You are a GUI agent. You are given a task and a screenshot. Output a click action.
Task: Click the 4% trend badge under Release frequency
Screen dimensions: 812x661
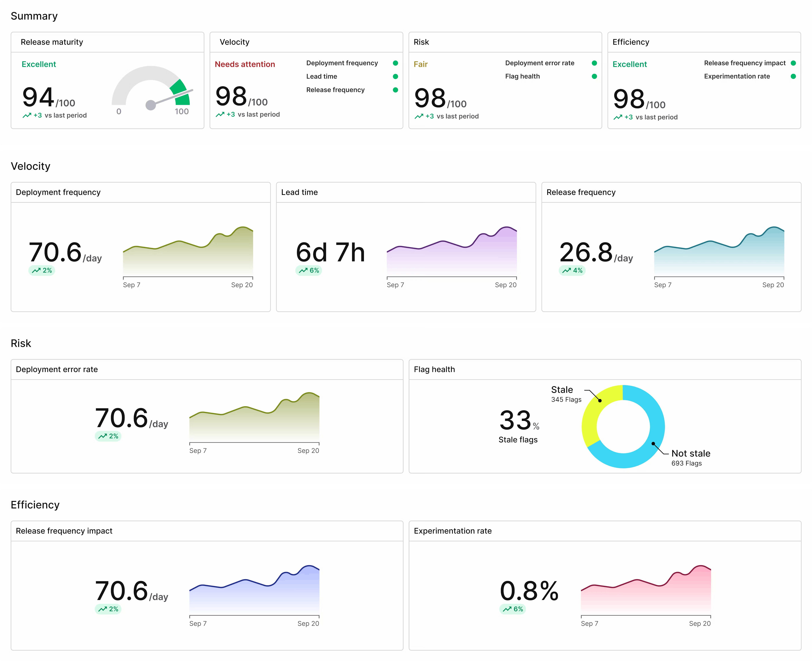click(572, 270)
